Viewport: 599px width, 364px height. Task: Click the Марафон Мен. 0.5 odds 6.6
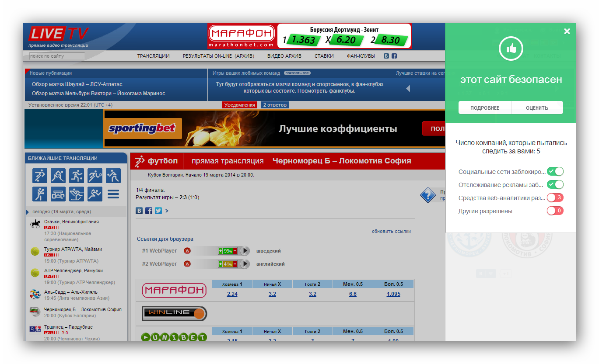[x=353, y=294]
